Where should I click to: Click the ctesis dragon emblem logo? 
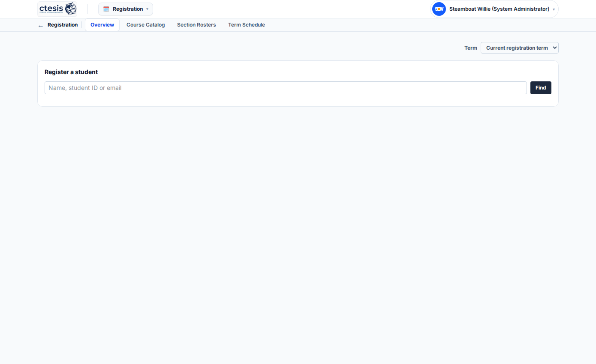(71, 9)
